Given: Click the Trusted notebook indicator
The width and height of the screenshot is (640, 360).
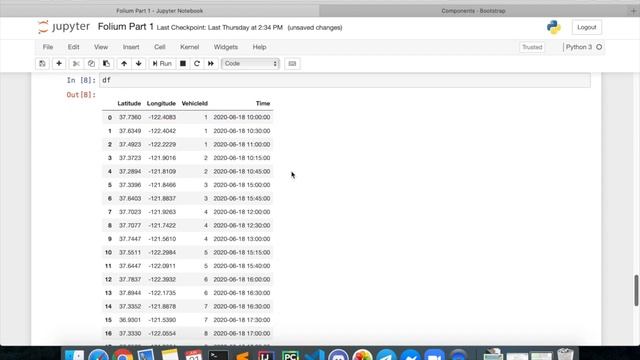Looking at the screenshot, I should tap(532, 47).
